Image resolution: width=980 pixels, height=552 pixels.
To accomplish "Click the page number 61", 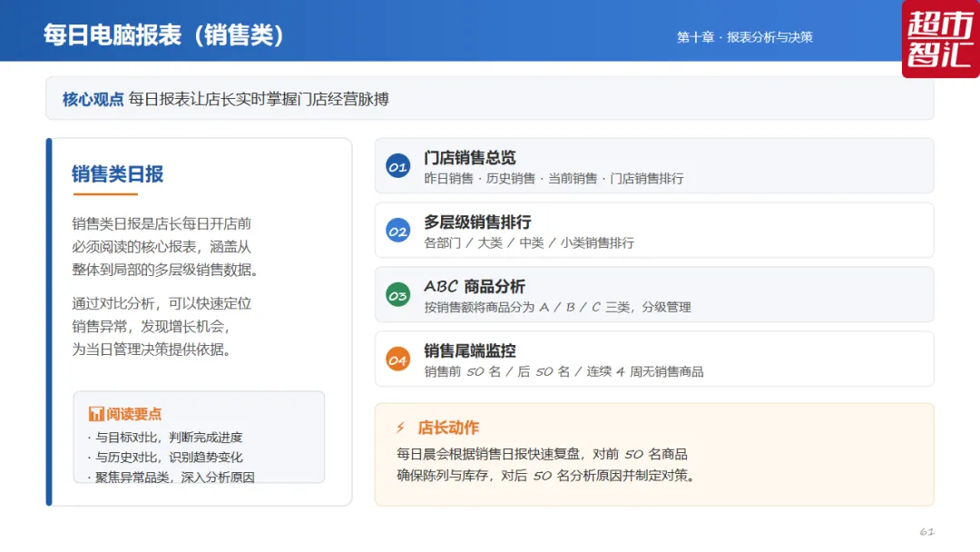I will coord(926,531).
